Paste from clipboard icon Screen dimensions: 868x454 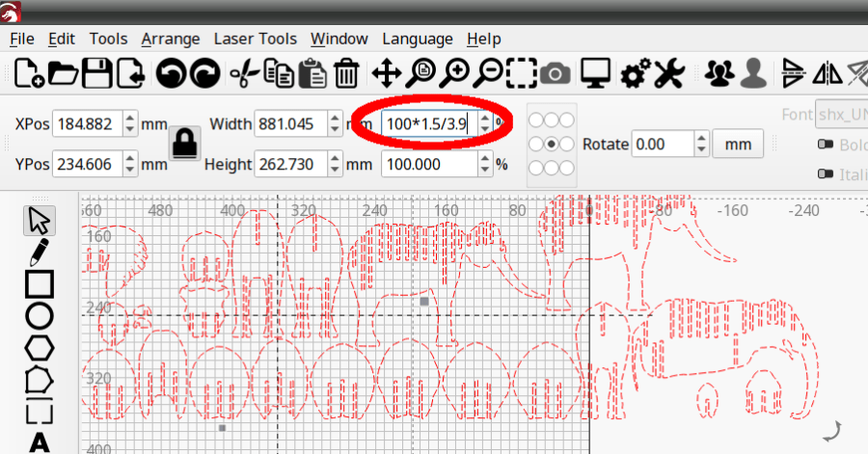312,73
